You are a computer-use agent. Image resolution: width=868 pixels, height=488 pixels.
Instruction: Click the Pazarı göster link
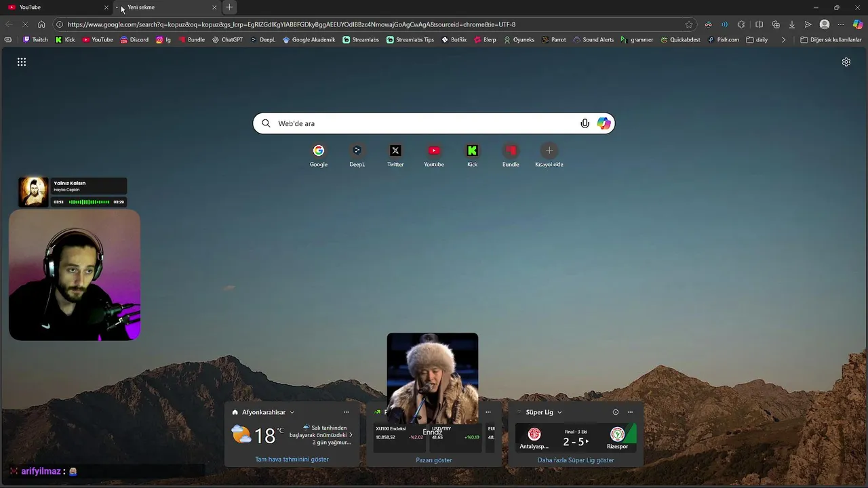[x=434, y=460]
